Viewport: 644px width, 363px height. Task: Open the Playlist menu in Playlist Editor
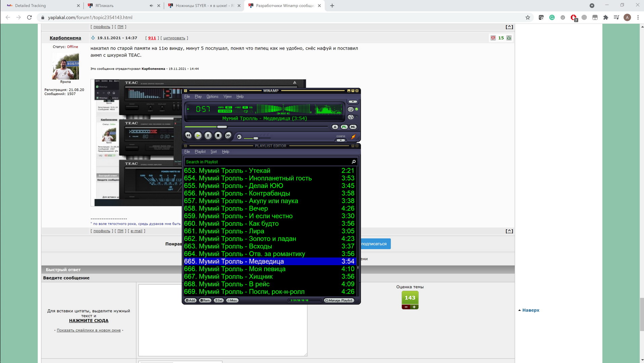pyautogui.click(x=200, y=152)
